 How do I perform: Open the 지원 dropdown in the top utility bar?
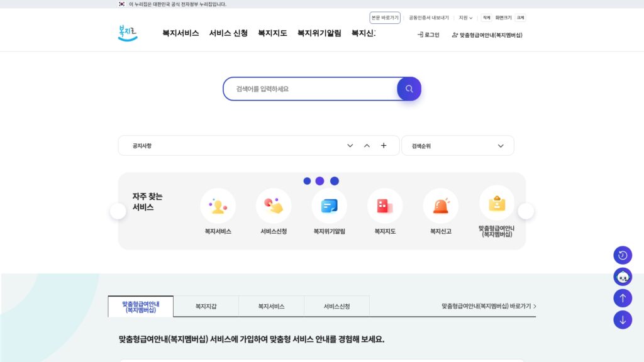[465, 18]
